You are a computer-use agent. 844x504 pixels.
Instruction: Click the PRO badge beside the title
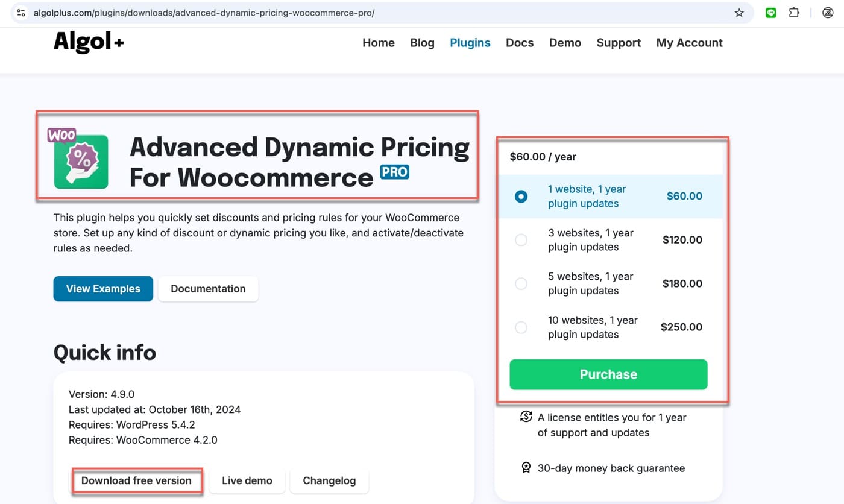point(395,172)
